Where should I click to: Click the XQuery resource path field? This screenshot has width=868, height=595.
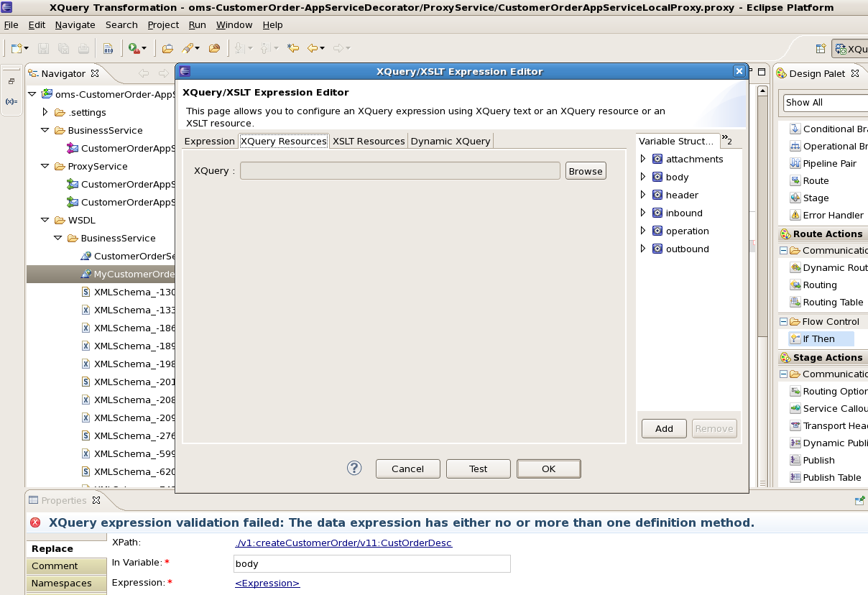(400, 170)
